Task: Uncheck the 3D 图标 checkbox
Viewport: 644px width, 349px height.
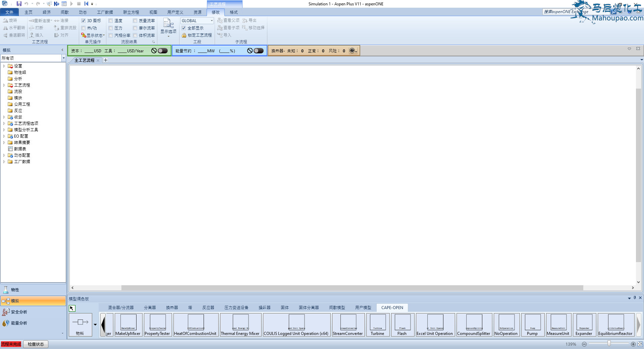Action: 84,21
